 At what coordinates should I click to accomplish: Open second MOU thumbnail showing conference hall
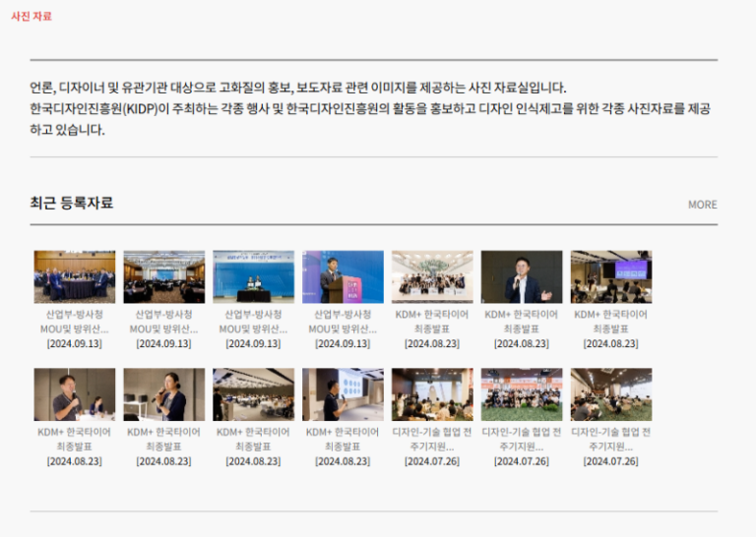pos(164,276)
